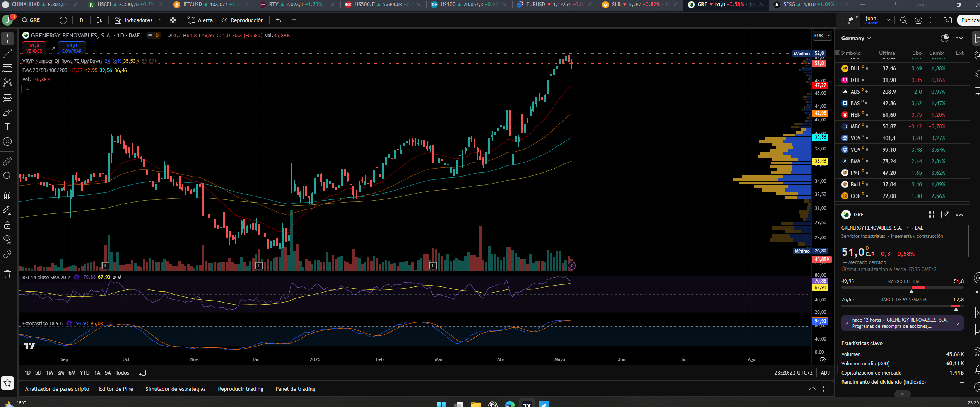Undo the last chart action

point(278,20)
